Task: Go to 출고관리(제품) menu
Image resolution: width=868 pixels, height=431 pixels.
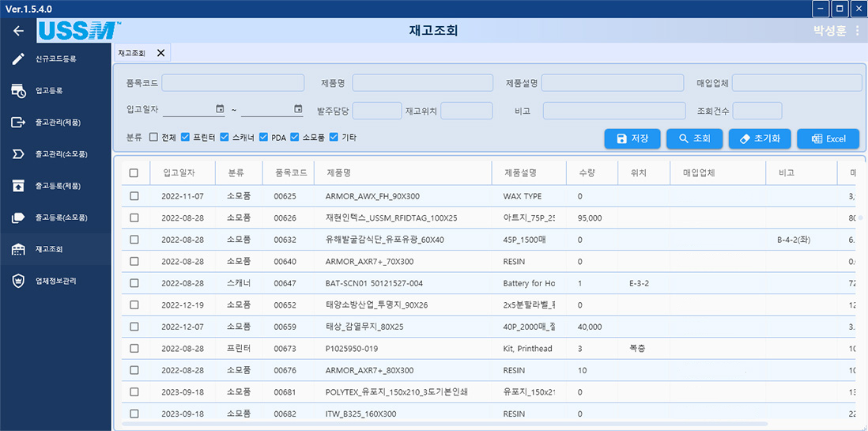Action: click(55, 122)
